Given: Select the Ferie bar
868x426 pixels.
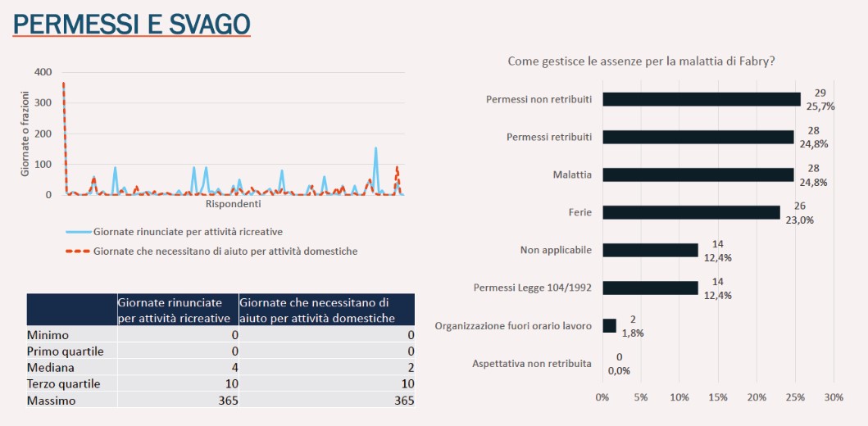Looking at the screenshot, I should [x=692, y=212].
